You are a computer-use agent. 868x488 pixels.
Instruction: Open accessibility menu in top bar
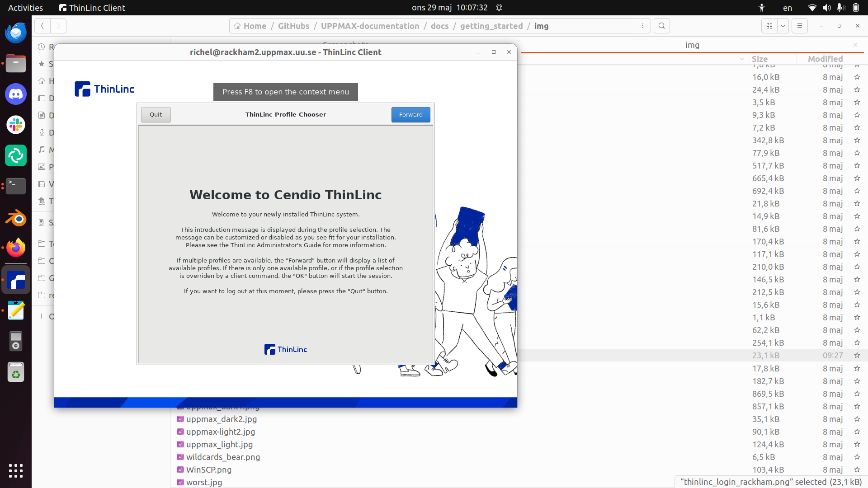pyautogui.click(x=762, y=8)
